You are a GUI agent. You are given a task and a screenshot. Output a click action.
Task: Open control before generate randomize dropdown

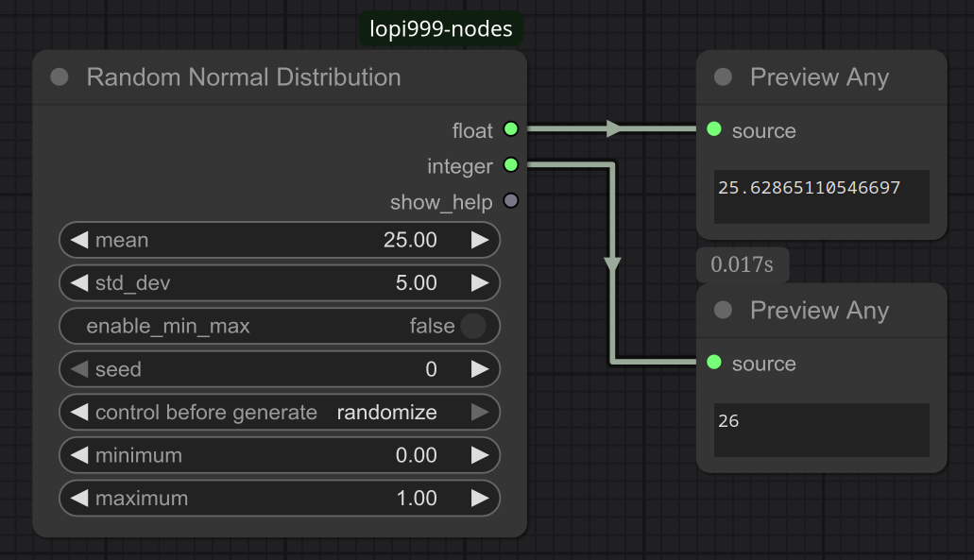(x=280, y=413)
